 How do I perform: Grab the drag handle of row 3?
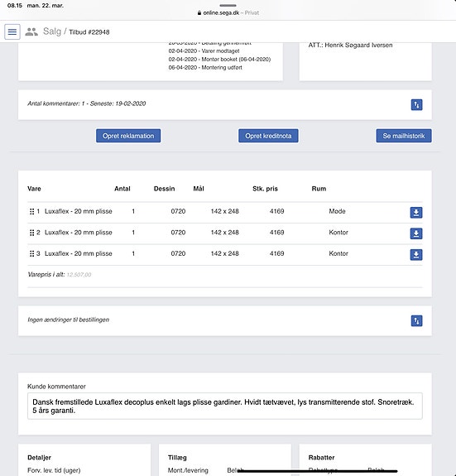pos(31,254)
